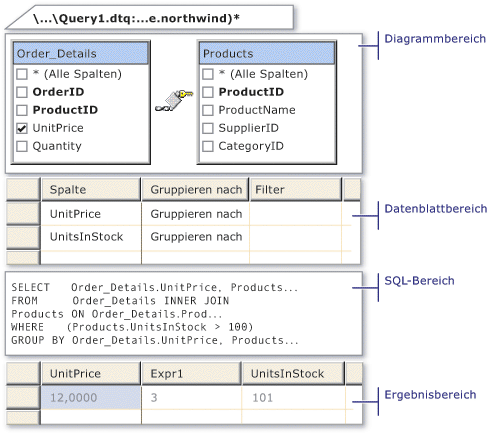This screenshot has height=433, width=489.
Task: Click the Filter cell for UnitPrice row
Action: click(296, 214)
